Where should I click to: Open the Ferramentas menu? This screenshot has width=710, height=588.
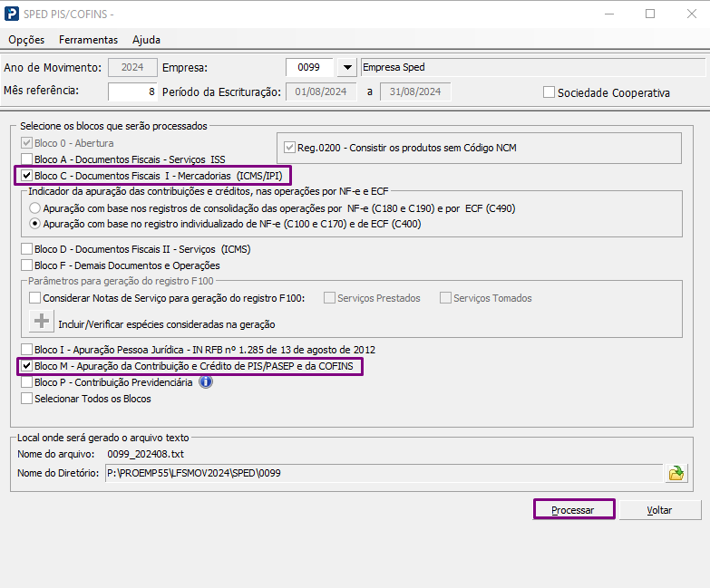point(88,40)
